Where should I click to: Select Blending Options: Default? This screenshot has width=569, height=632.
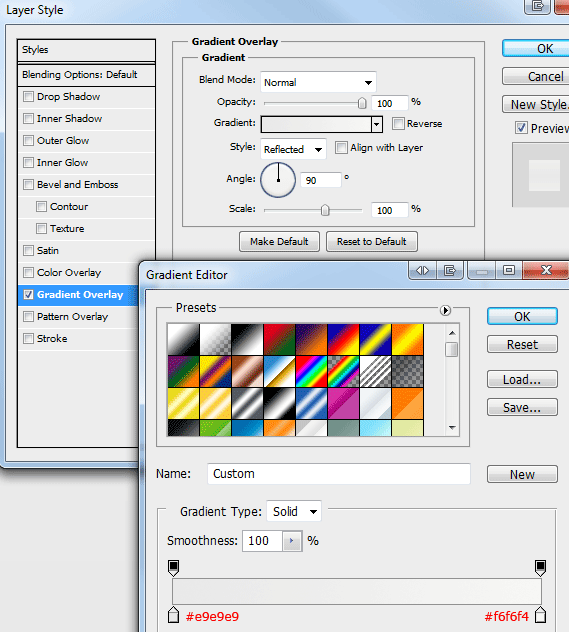[x=86, y=75]
